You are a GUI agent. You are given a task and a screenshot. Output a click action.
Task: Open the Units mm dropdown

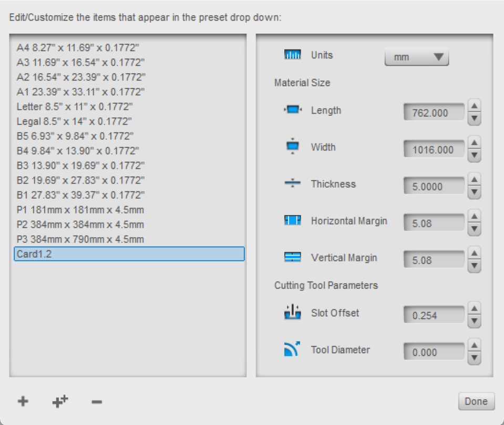pyautogui.click(x=417, y=57)
